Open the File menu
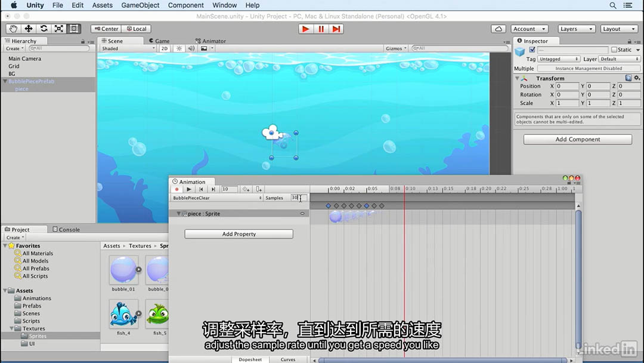The width and height of the screenshot is (644, 363). [x=57, y=5]
